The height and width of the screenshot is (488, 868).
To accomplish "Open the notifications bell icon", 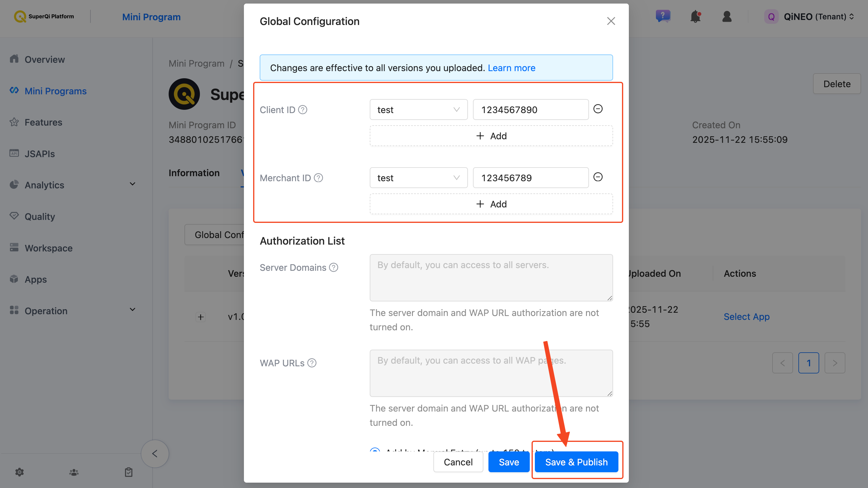I will pyautogui.click(x=695, y=16).
